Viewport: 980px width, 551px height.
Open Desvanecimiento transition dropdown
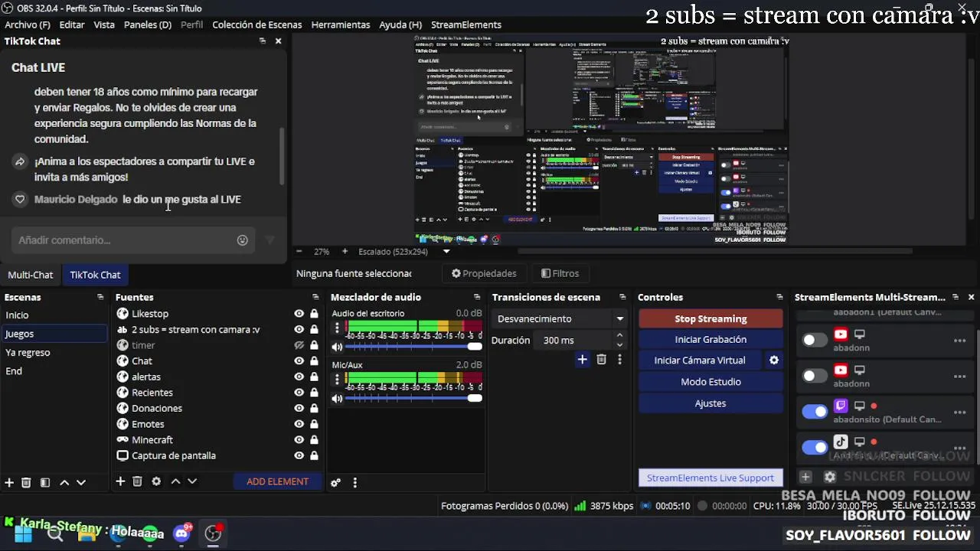coord(560,318)
